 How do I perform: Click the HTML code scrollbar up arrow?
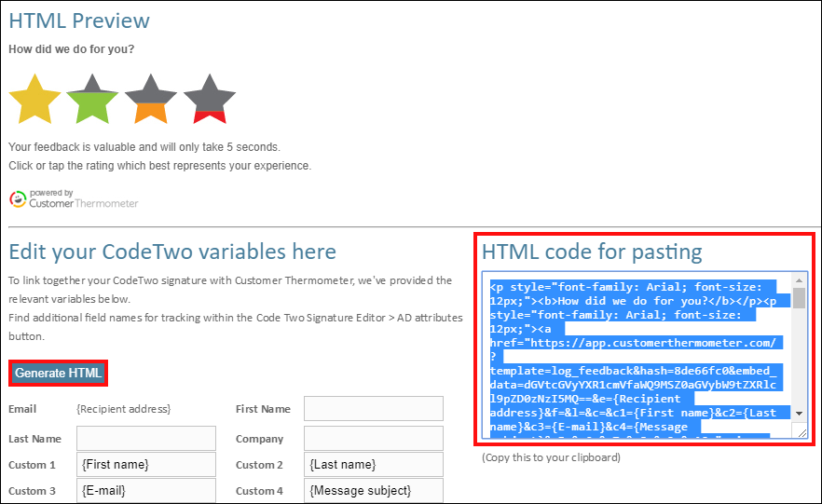(800, 280)
